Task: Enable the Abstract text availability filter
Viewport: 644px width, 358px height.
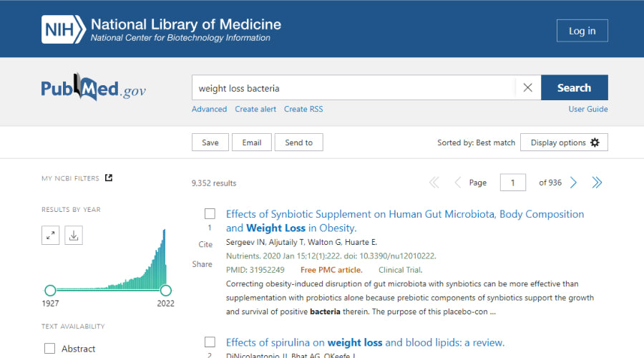Action: click(x=50, y=349)
